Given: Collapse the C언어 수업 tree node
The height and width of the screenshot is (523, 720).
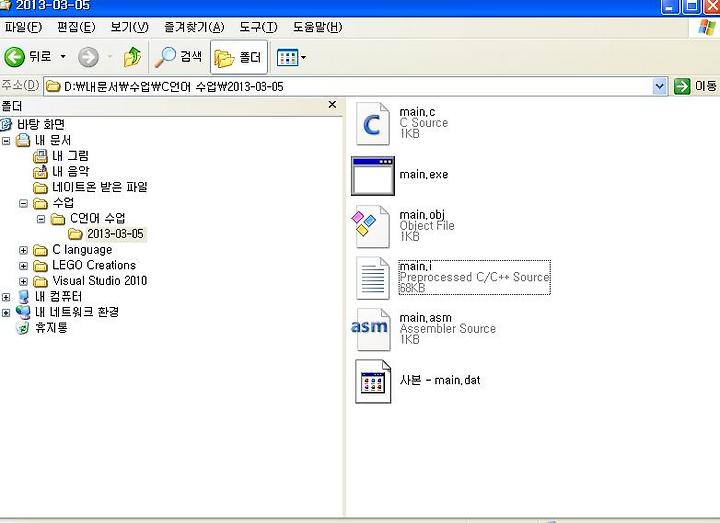Looking at the screenshot, I should click(41, 219).
